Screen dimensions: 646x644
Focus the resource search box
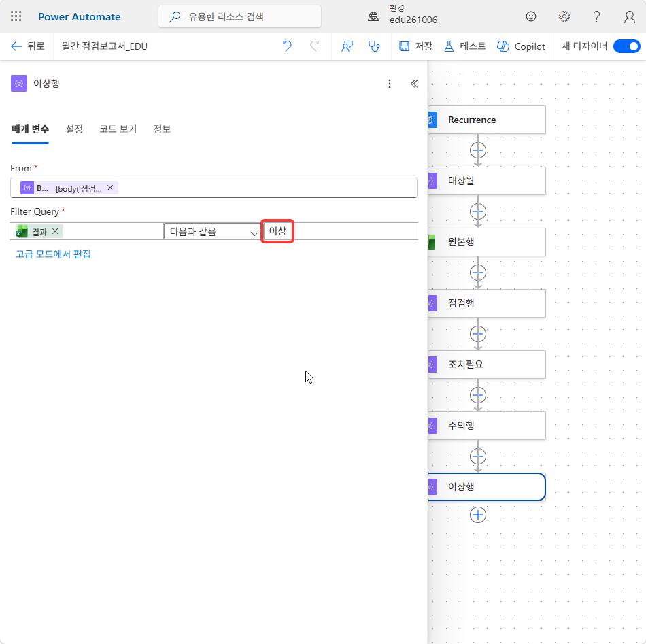click(x=239, y=16)
